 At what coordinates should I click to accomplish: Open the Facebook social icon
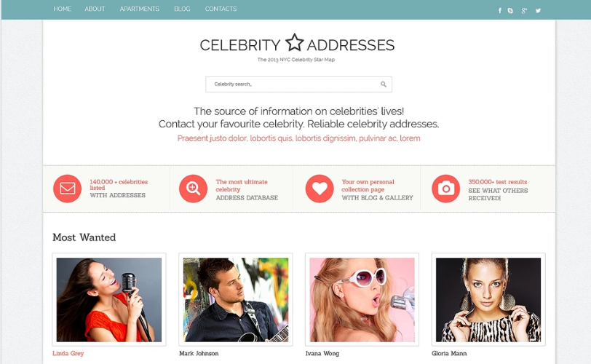tap(500, 10)
